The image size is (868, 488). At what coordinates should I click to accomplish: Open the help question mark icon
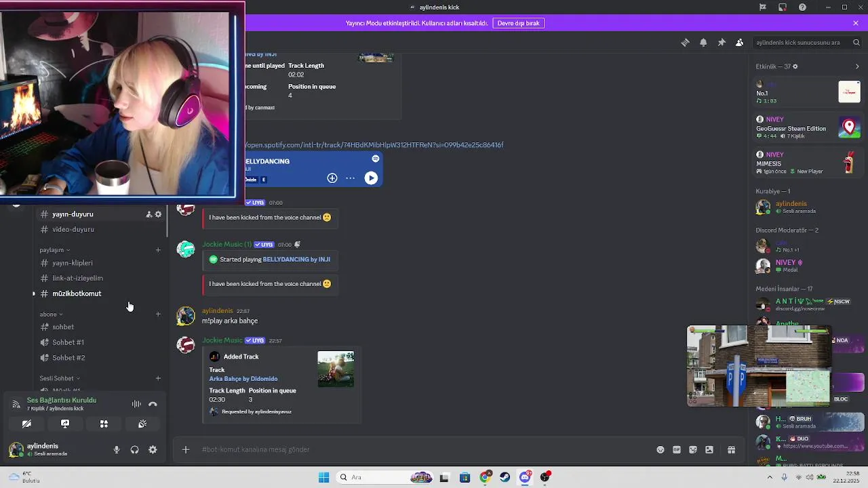[x=803, y=7]
